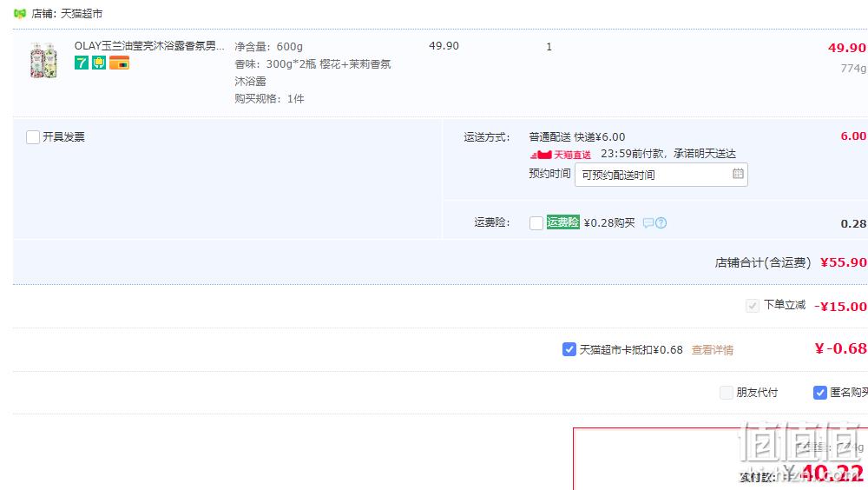Viewport: 868px width, 490px height.
Task: Click the calendar icon in delivery time field
Action: [x=738, y=174]
